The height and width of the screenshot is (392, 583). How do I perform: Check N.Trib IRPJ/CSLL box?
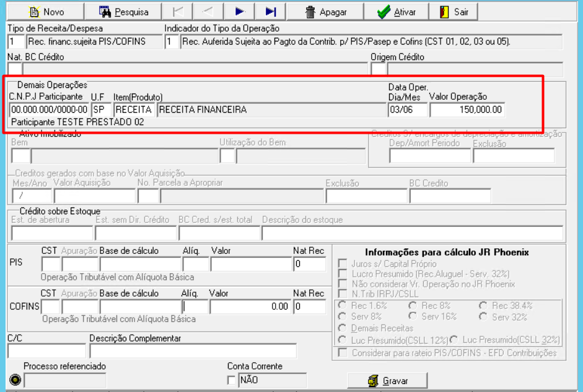coord(343,294)
